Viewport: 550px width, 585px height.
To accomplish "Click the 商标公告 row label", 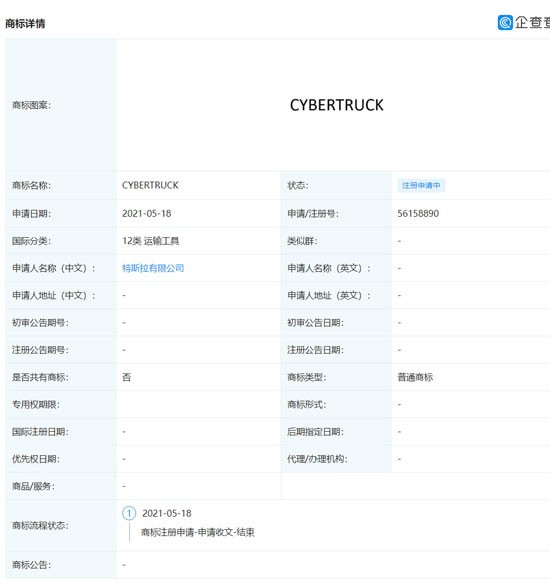I will [31, 565].
